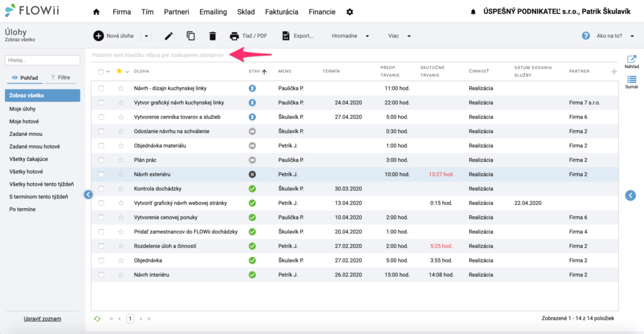
Task: Toggle the select-all checkbox in header
Action: (101, 72)
